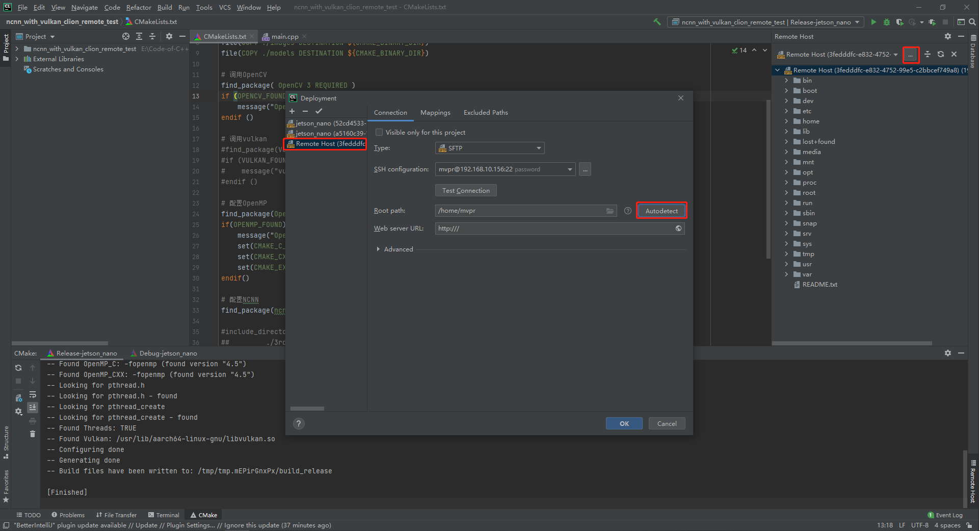
Task: Expand the Advanced section
Action: [394, 249]
